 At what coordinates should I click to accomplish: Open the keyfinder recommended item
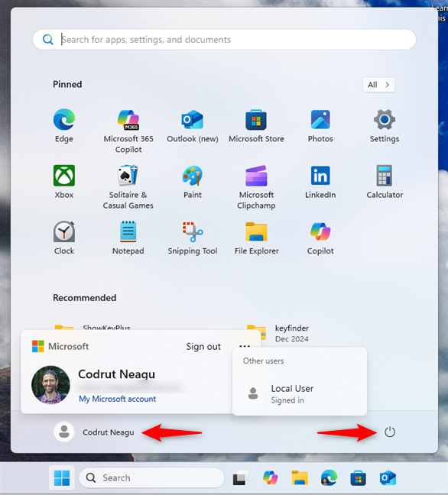291,333
